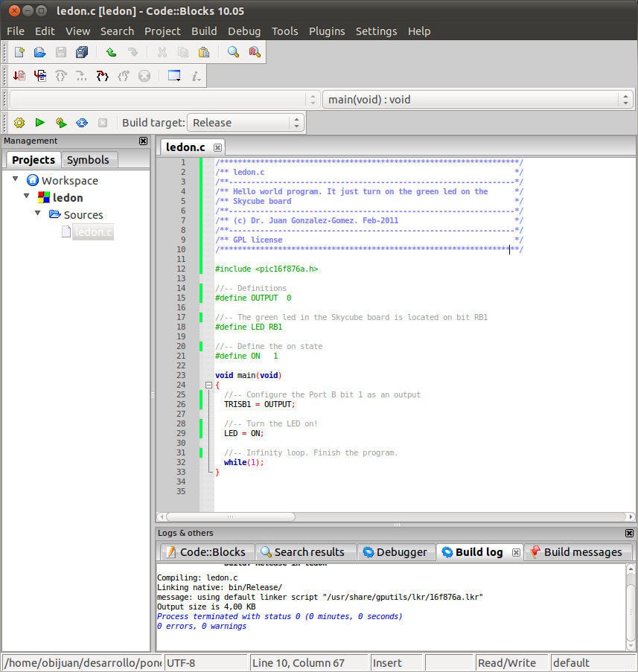Click the Open file icon
Viewport: 638px width, 672px height.
tap(40, 52)
